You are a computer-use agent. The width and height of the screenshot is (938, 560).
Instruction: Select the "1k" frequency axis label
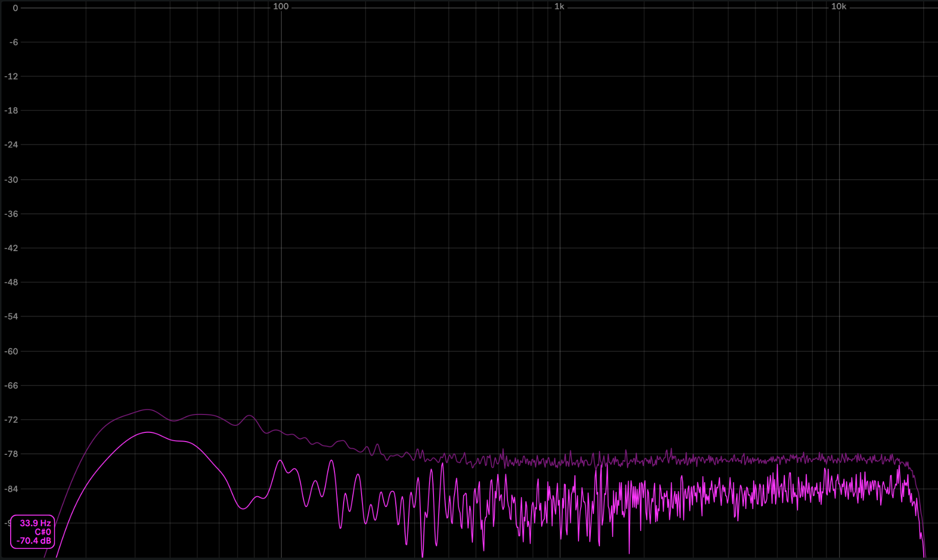coord(560,7)
